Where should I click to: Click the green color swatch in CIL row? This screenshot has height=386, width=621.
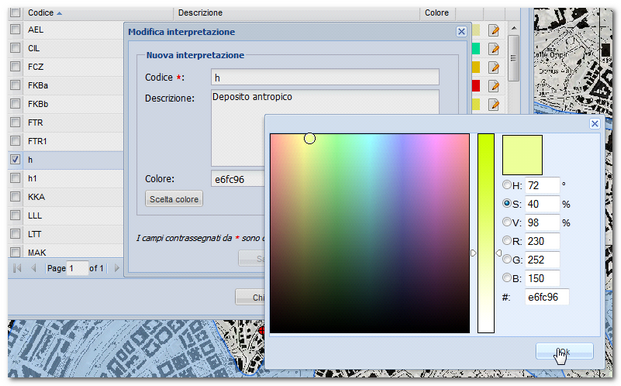[x=476, y=49]
